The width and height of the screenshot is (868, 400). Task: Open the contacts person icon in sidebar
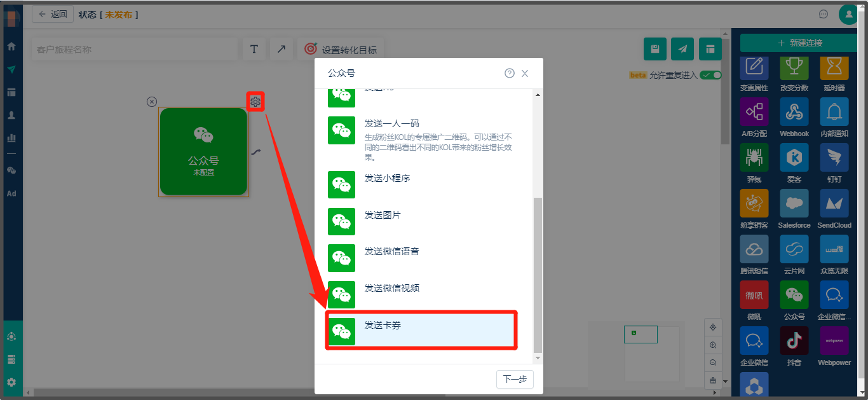point(11,115)
